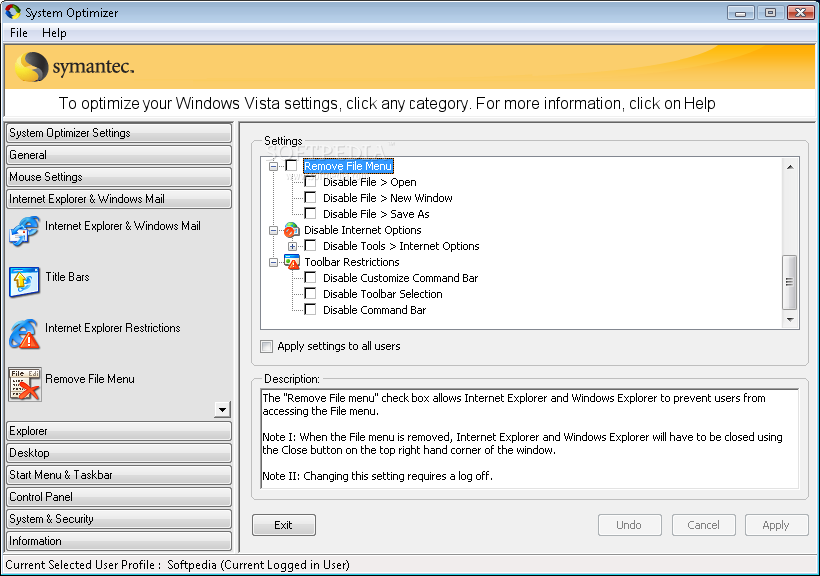Viewport: 820px width, 576px height.
Task: Open Internet Explorer & Windows Mail icon item
Action: coord(24,231)
